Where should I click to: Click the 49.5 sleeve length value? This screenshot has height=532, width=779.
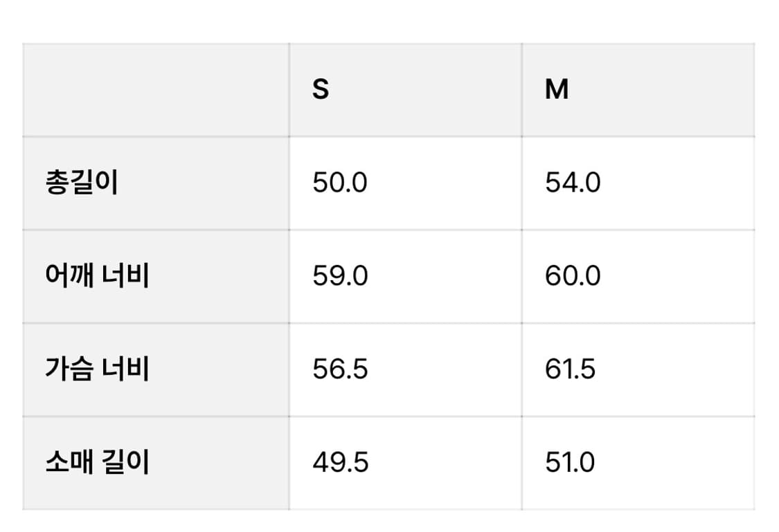340,463
